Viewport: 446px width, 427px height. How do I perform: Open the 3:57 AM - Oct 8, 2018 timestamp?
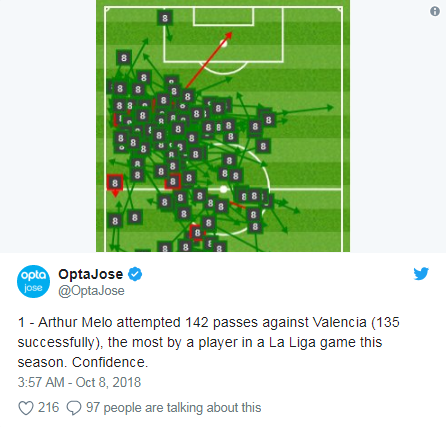[x=79, y=382]
